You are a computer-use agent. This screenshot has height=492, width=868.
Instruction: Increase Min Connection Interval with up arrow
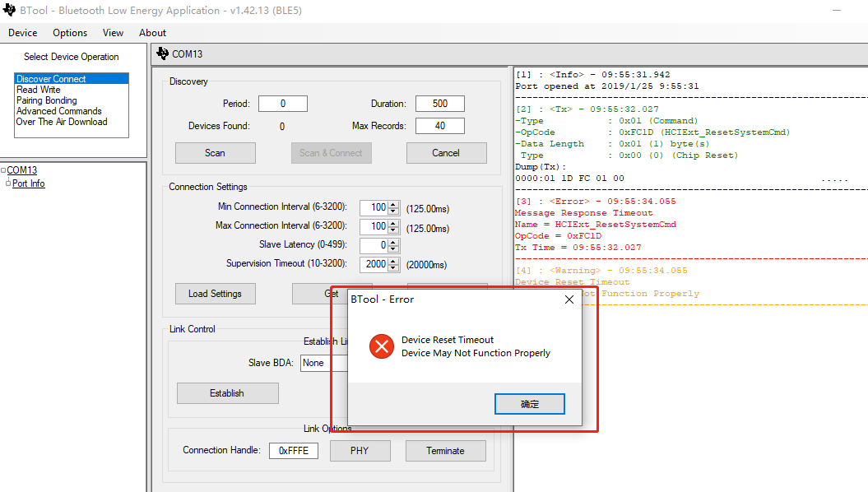coord(393,204)
